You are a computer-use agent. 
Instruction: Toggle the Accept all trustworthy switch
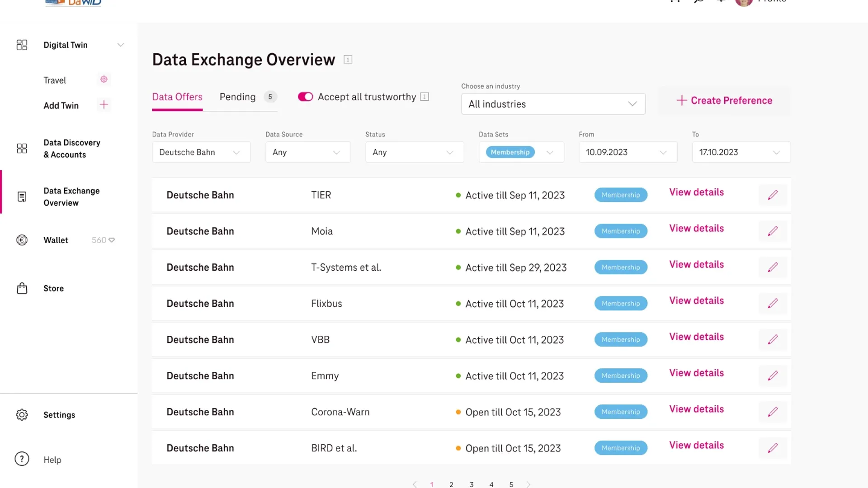click(305, 97)
